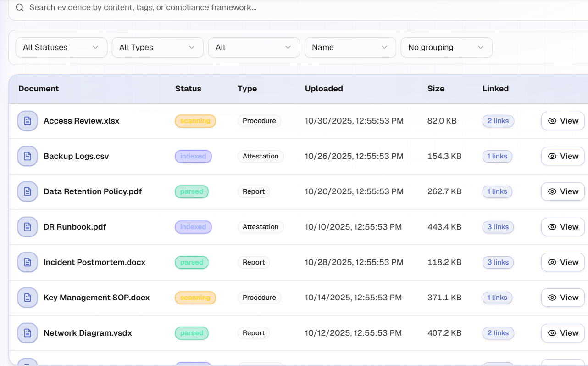Open the All Types filter dropdown
588x366 pixels.
tap(157, 47)
